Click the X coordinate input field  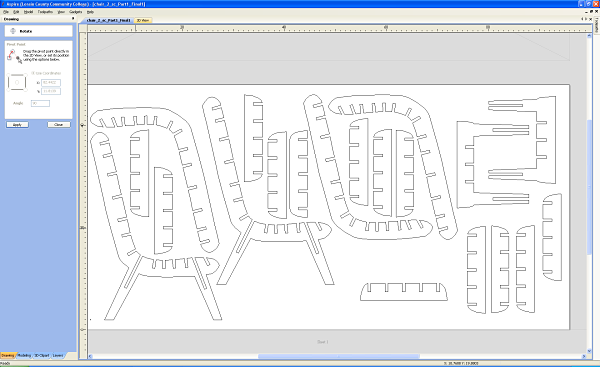pos(51,83)
